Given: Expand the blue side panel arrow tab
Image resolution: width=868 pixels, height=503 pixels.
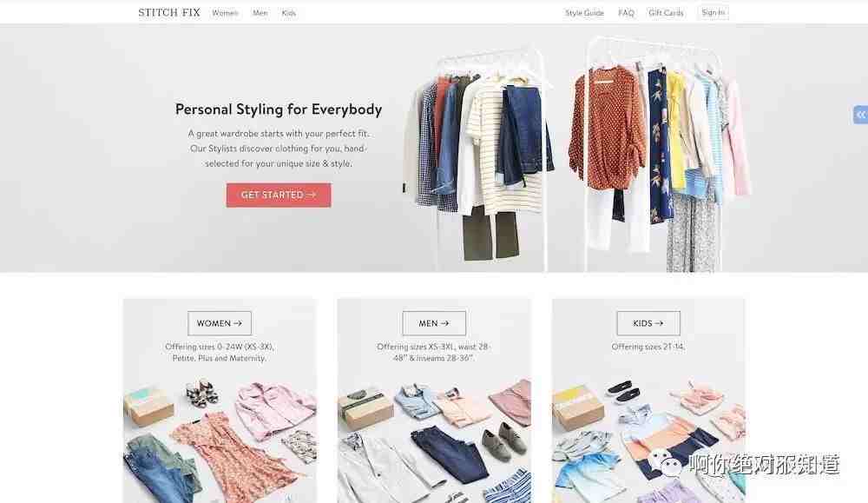Looking at the screenshot, I should tap(860, 115).
